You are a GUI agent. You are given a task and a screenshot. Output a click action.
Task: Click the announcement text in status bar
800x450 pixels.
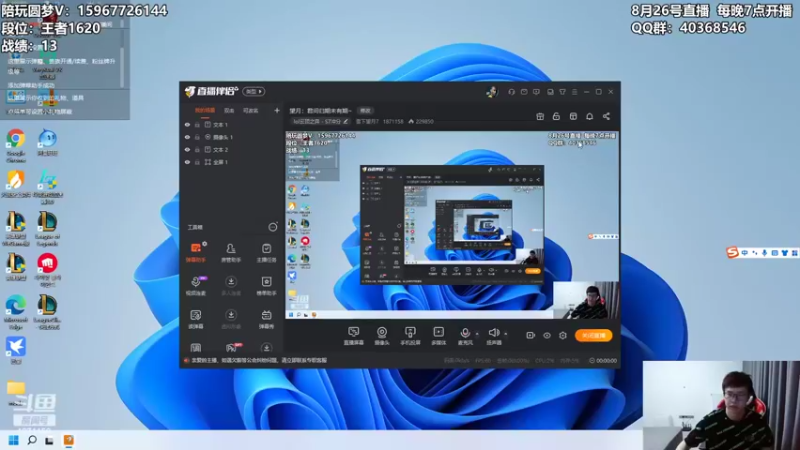259,360
